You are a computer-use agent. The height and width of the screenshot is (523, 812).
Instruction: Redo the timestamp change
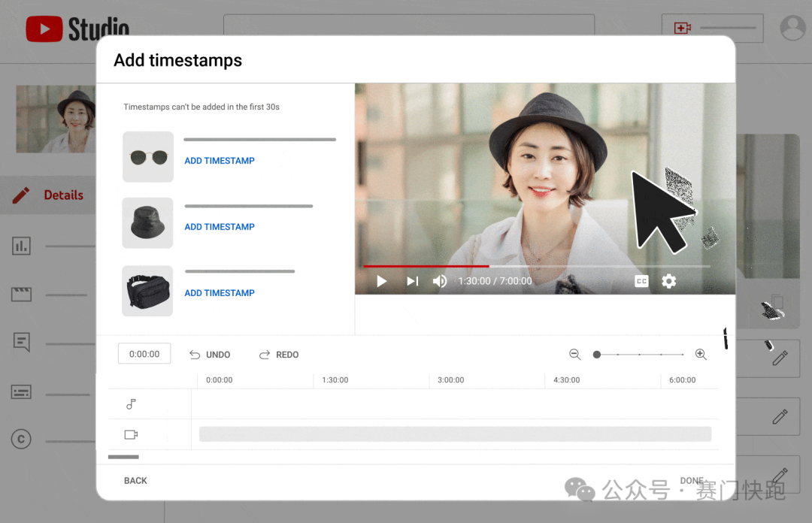(279, 355)
